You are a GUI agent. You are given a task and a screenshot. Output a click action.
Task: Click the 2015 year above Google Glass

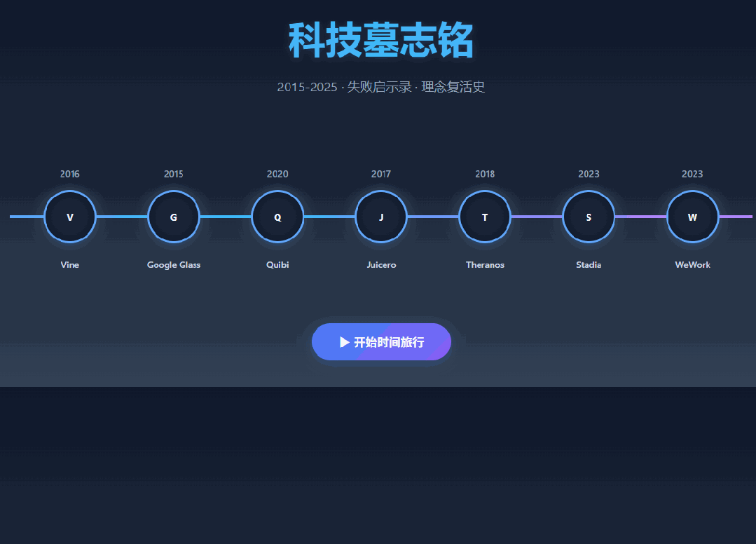coord(174,174)
